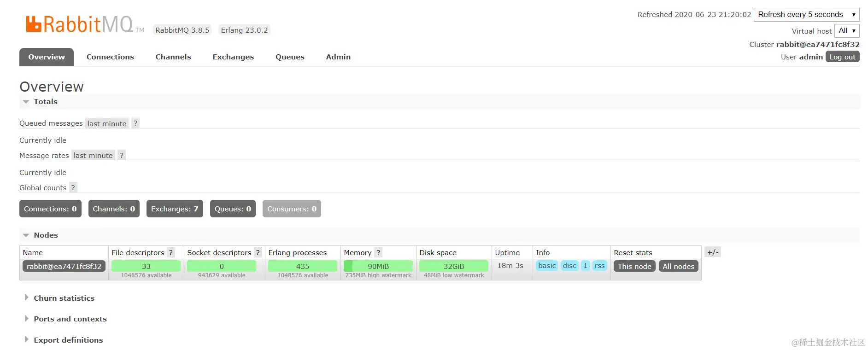Click the Disk space 32GiB bar

click(x=454, y=266)
